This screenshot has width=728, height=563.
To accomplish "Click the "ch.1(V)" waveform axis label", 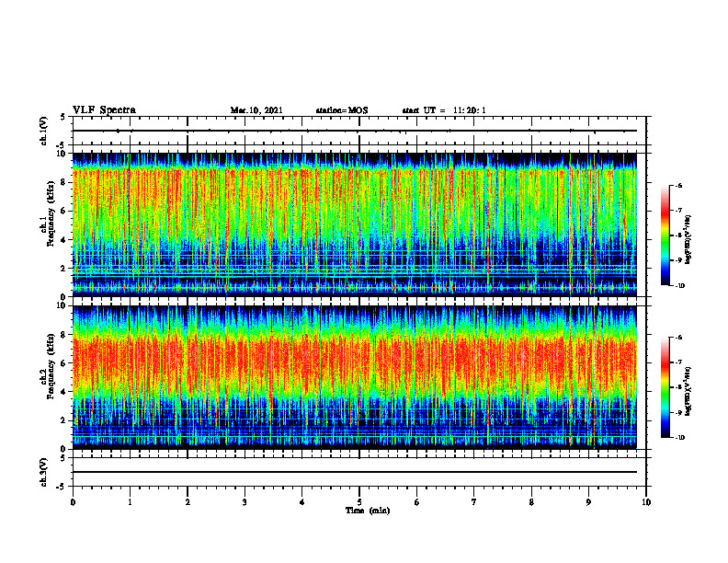I will pyautogui.click(x=44, y=131).
